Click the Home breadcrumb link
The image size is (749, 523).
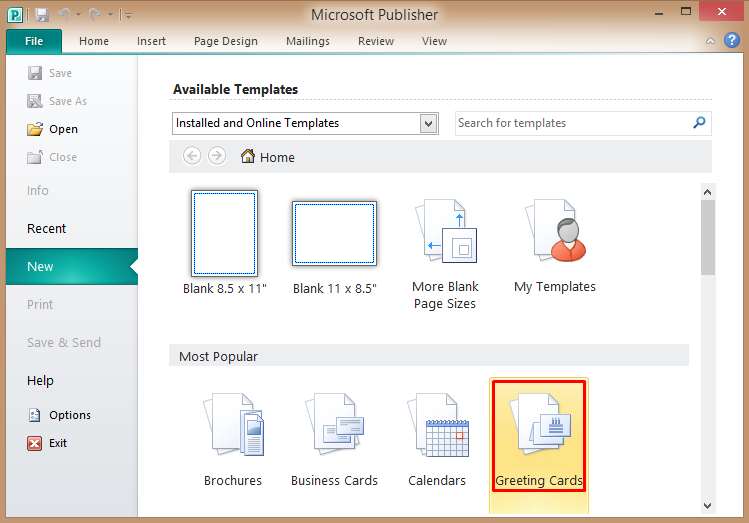[268, 157]
